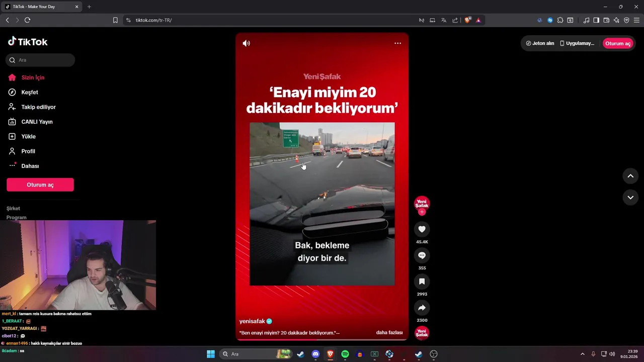Click the Jeton alın button

[540, 43]
